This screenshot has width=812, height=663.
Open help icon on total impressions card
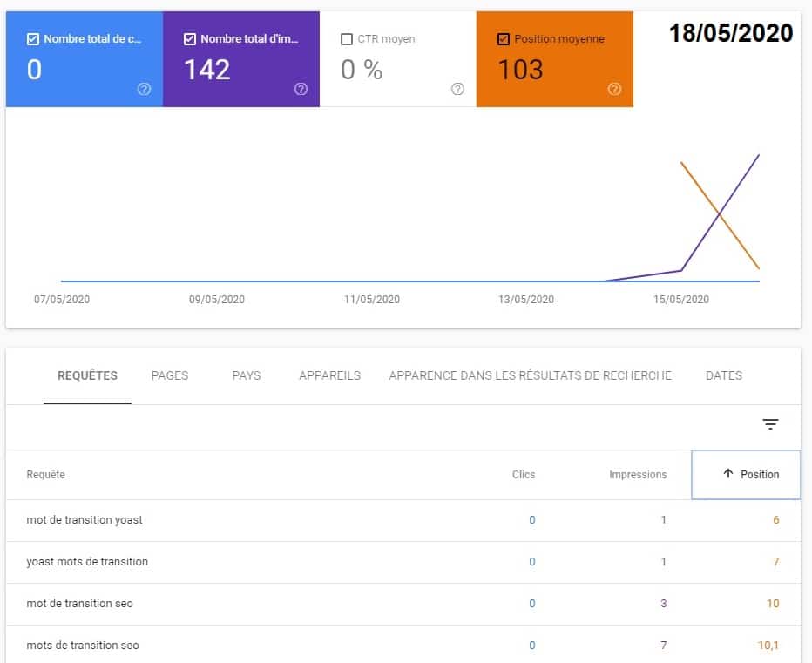pos(301,89)
